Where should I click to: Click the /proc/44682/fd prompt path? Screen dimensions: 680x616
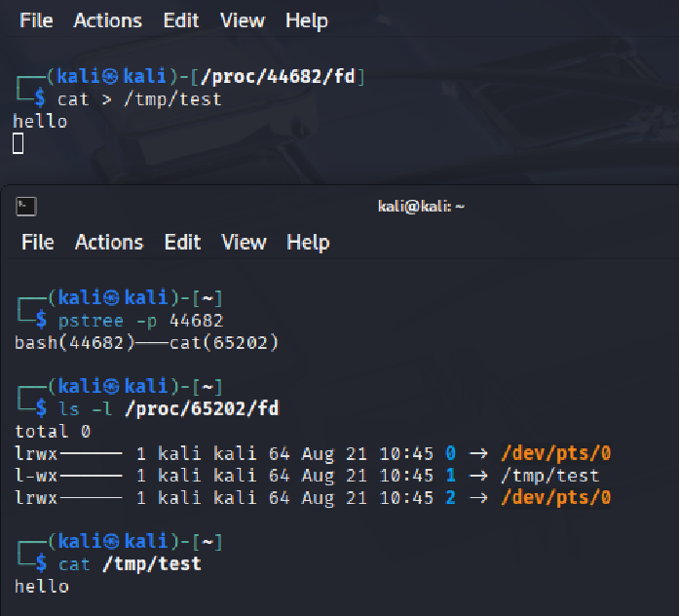(x=278, y=77)
